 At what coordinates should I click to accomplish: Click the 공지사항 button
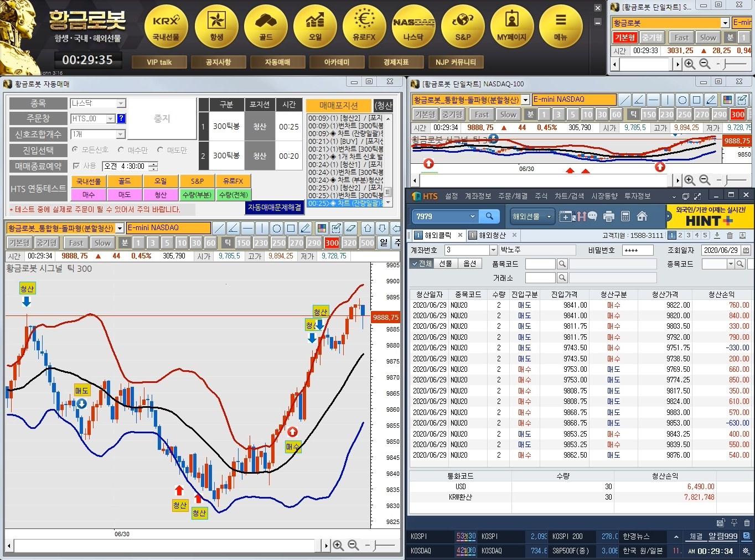click(218, 62)
